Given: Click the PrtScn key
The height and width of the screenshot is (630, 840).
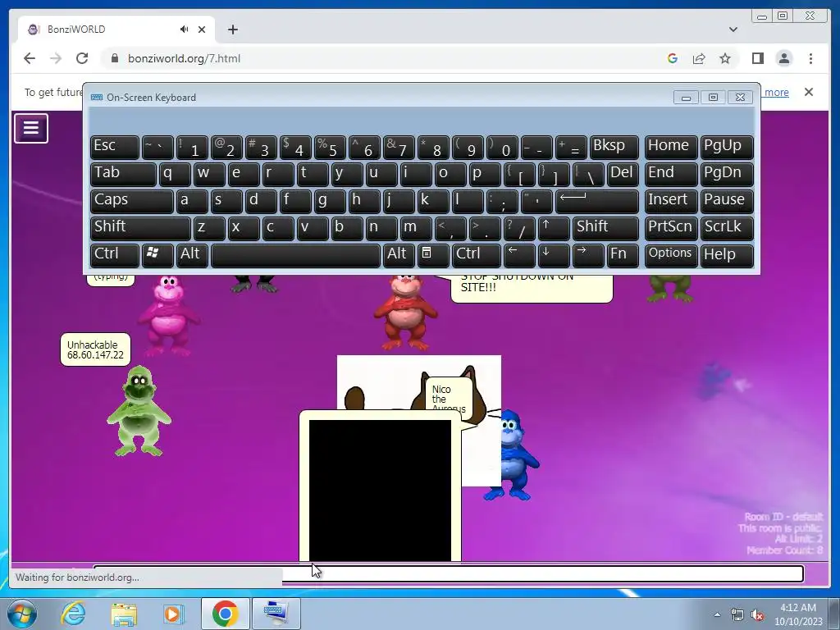Looking at the screenshot, I should 671,228.
